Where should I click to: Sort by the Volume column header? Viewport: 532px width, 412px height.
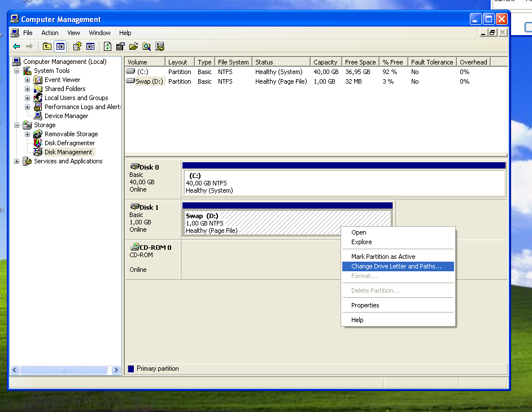point(145,62)
